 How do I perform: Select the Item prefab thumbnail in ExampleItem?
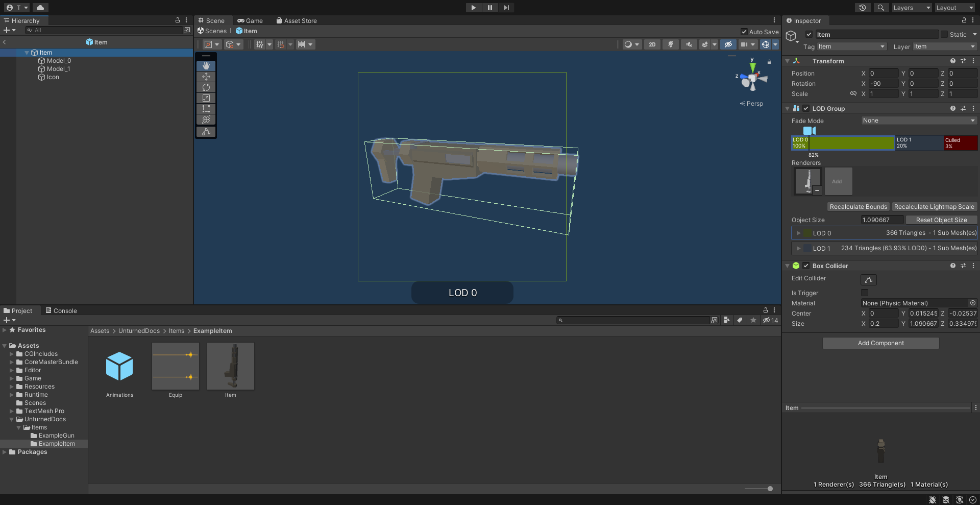(230, 366)
